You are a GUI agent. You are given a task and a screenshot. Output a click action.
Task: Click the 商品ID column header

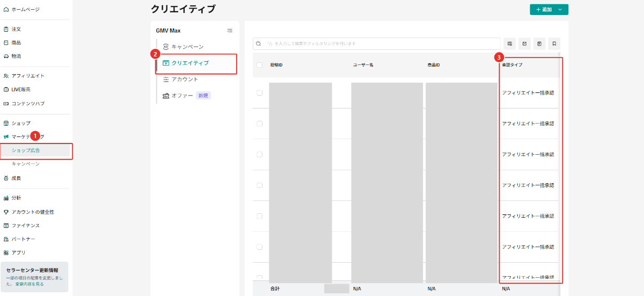[x=434, y=65]
